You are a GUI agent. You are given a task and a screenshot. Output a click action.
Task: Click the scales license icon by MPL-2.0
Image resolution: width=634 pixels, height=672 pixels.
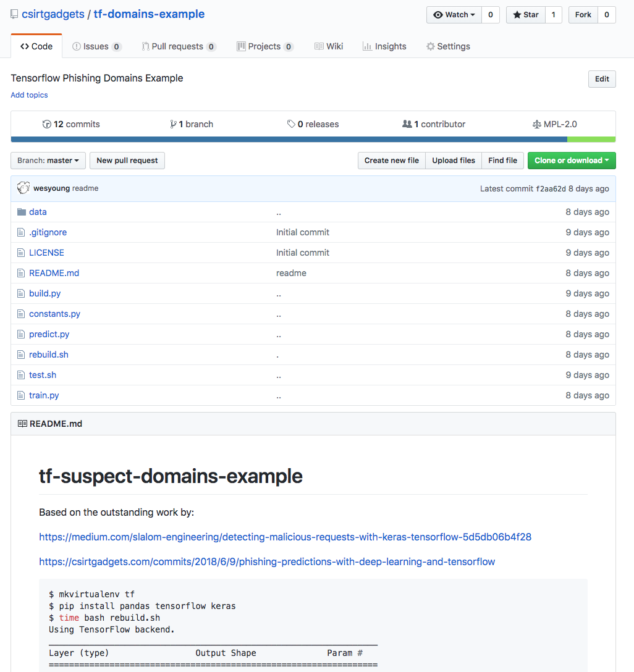coord(537,124)
